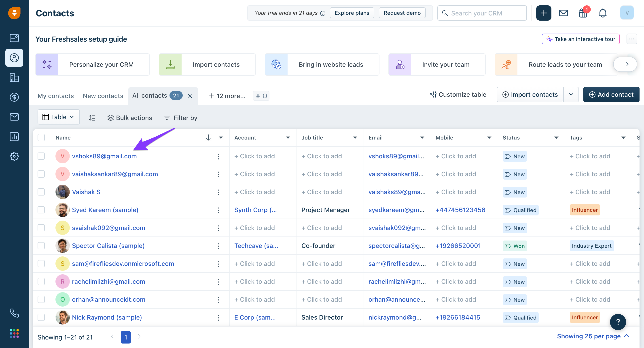Open Syed Kareem (sample) contact link

pyautogui.click(x=105, y=210)
